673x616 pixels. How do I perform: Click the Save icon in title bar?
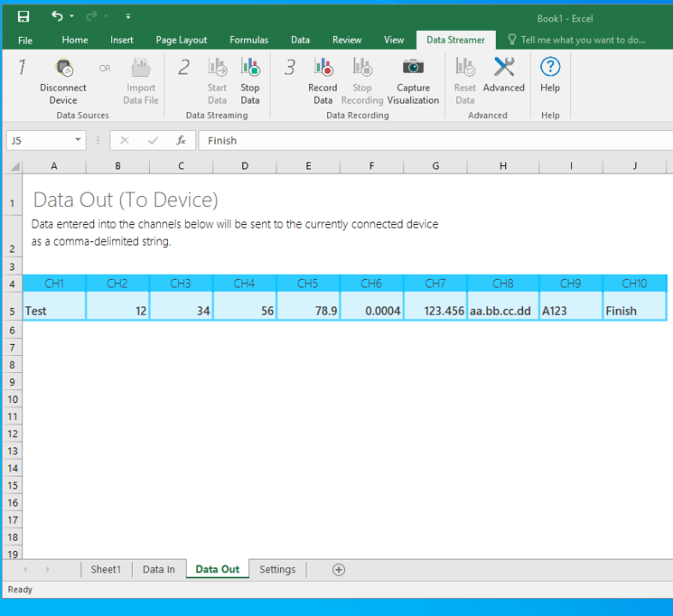(x=23, y=16)
